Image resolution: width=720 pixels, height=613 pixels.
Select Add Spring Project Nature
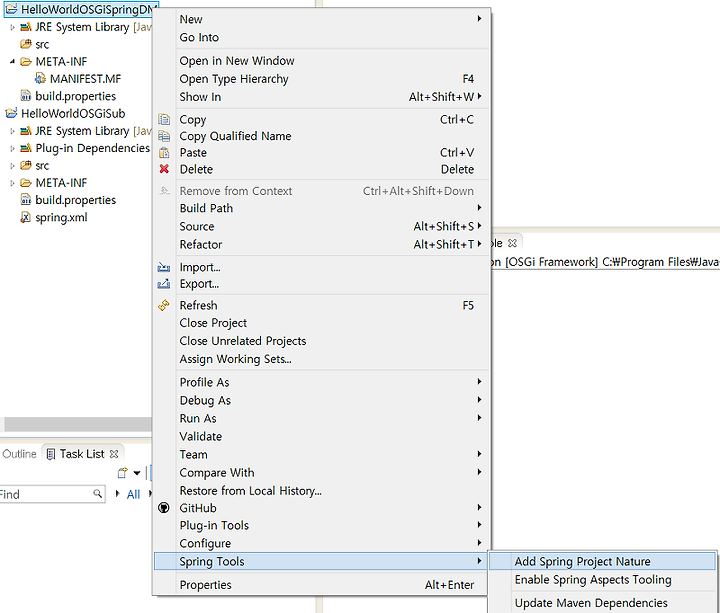coord(602,561)
